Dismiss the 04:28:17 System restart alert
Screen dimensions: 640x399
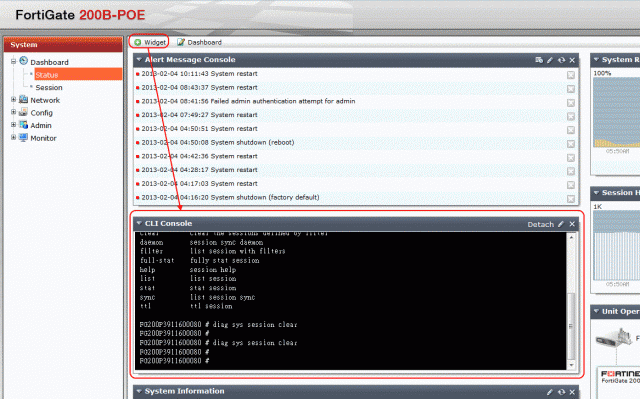(x=571, y=171)
